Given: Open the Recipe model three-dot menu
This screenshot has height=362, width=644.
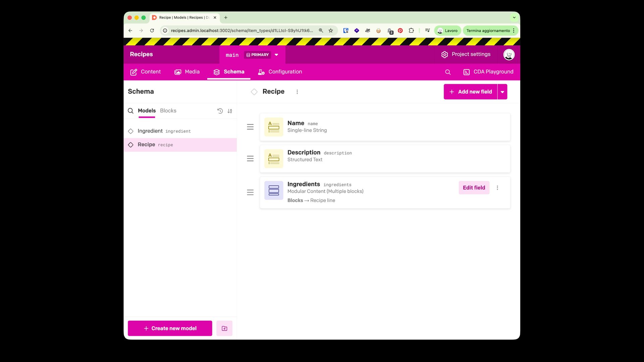Looking at the screenshot, I should (x=297, y=92).
